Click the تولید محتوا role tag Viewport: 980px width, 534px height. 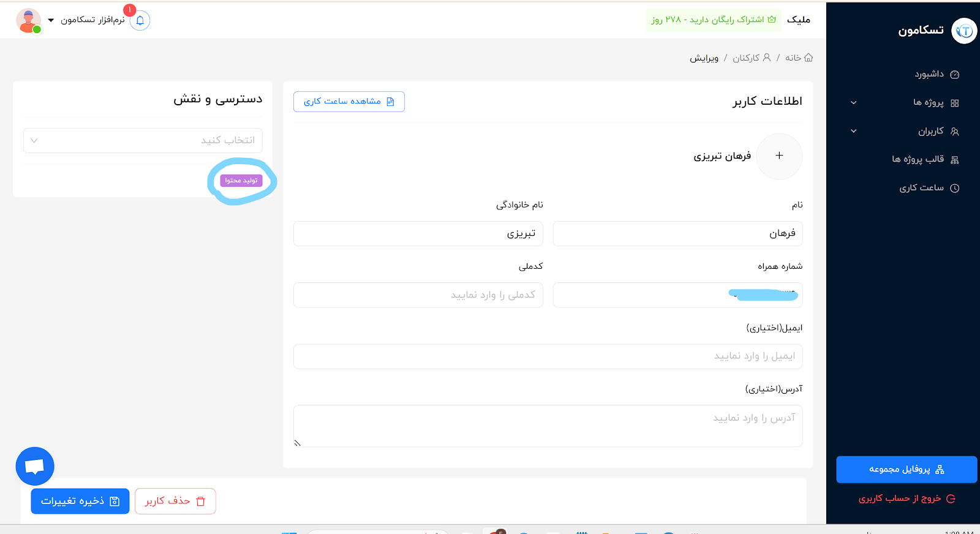click(x=241, y=181)
